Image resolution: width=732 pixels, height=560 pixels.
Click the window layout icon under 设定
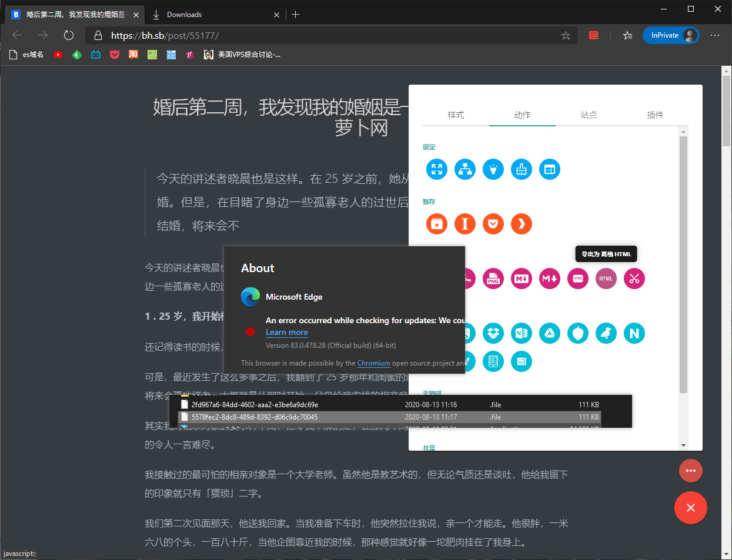[x=550, y=169]
